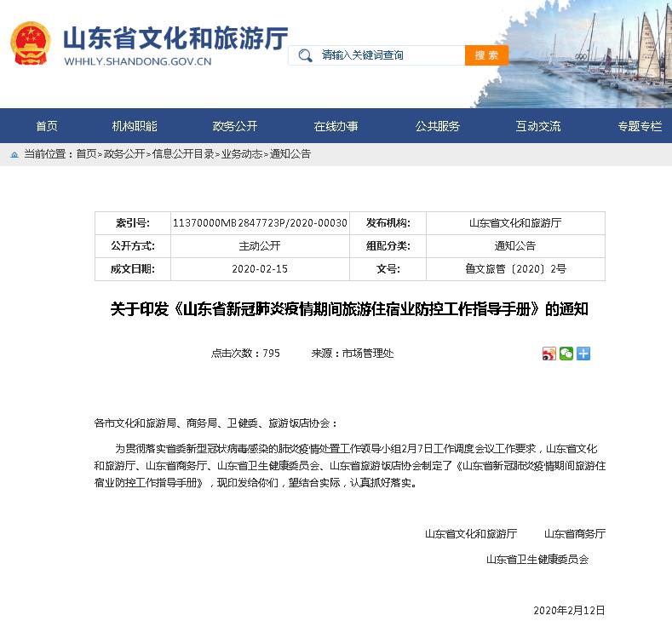The width and height of the screenshot is (672, 621).
Task: Click the 山东省文化和旅游厅 table cell
Action: pos(515,223)
